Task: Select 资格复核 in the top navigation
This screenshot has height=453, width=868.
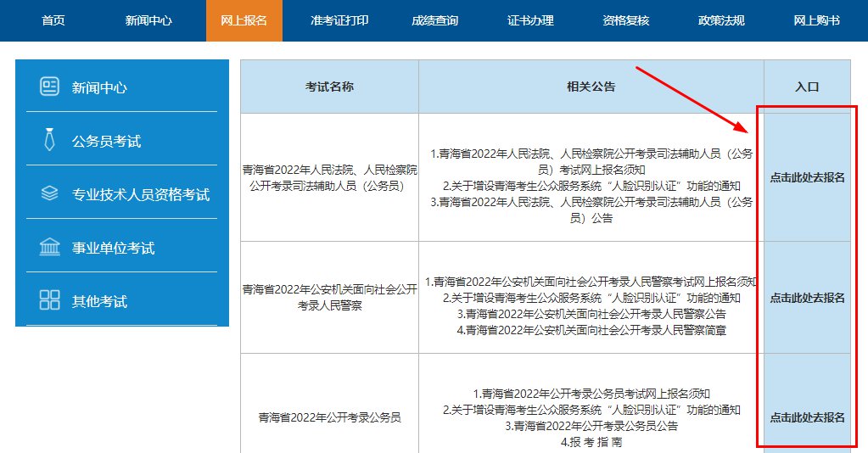Action: point(625,20)
